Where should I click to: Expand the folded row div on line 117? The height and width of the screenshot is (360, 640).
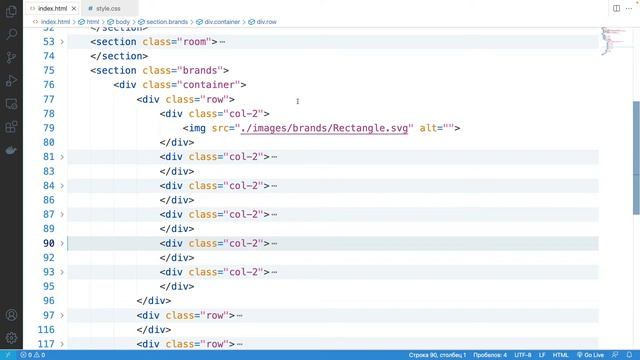click(62, 344)
